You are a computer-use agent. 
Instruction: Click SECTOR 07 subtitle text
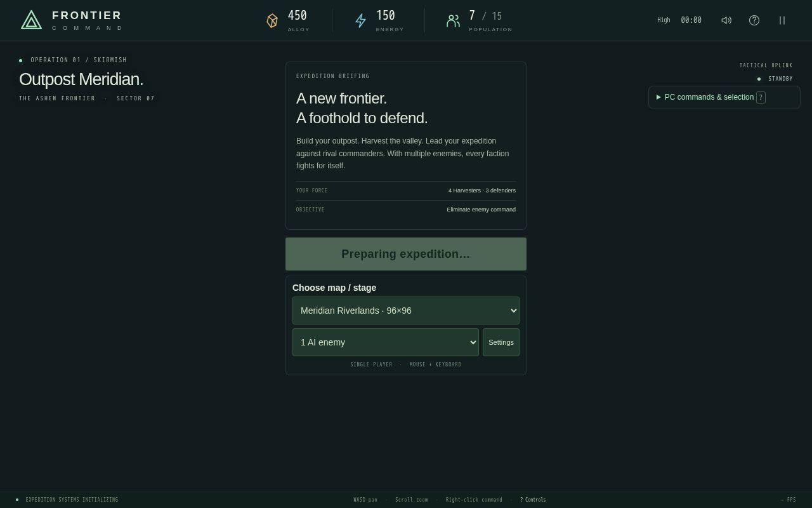[x=136, y=98]
